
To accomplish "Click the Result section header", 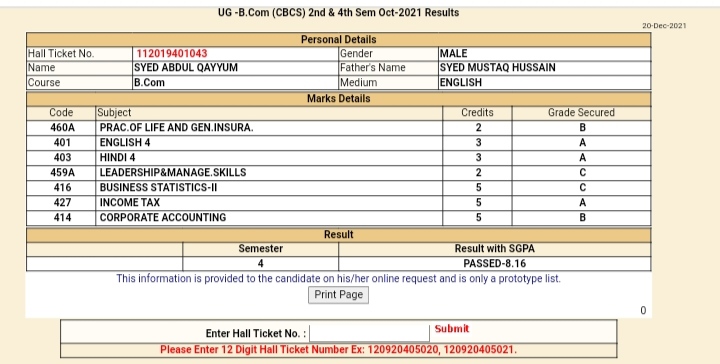I will [338, 235].
